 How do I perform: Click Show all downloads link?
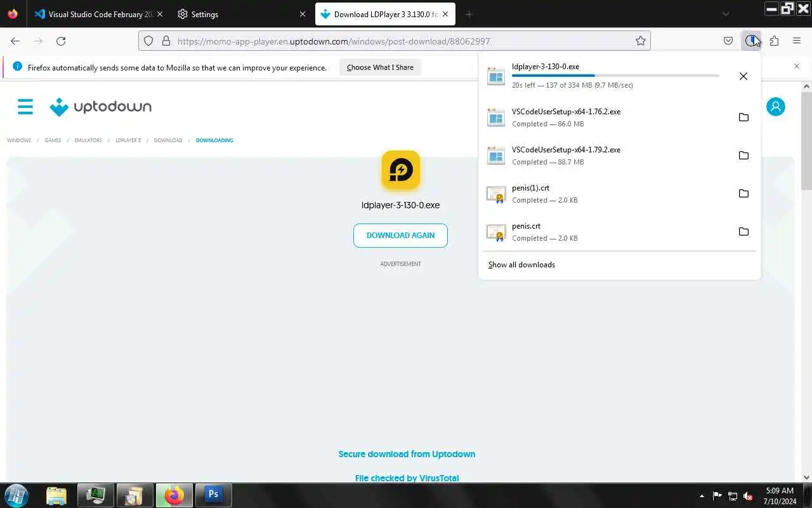[521, 265]
